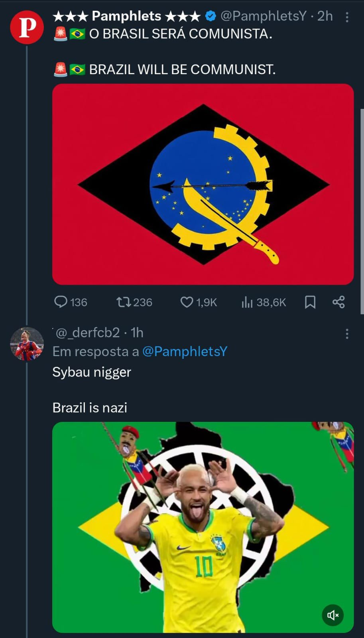Like the Pamphlets post
364x638 pixels.
pos(187,302)
